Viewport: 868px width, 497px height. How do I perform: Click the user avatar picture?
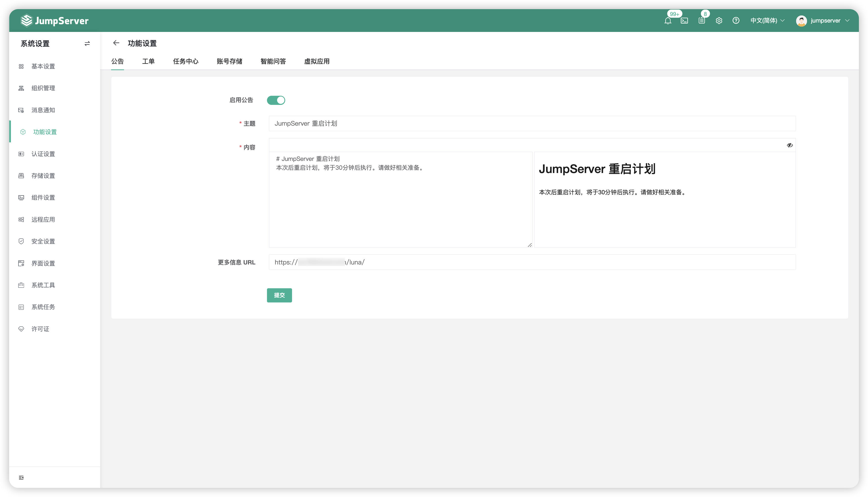click(801, 21)
